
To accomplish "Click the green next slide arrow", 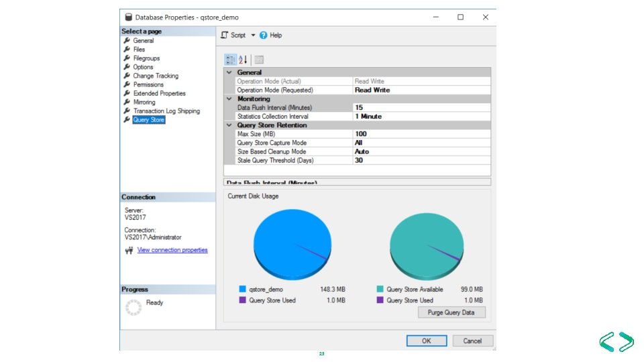I will (x=627, y=341).
